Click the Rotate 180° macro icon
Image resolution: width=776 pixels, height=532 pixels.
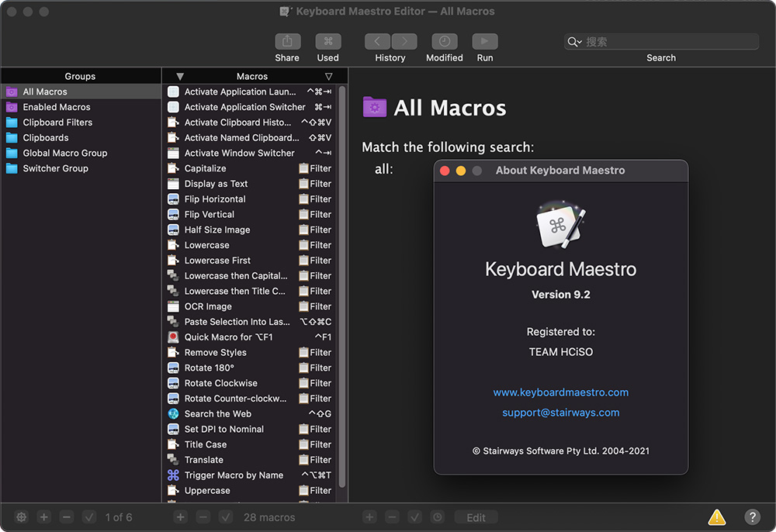click(173, 368)
